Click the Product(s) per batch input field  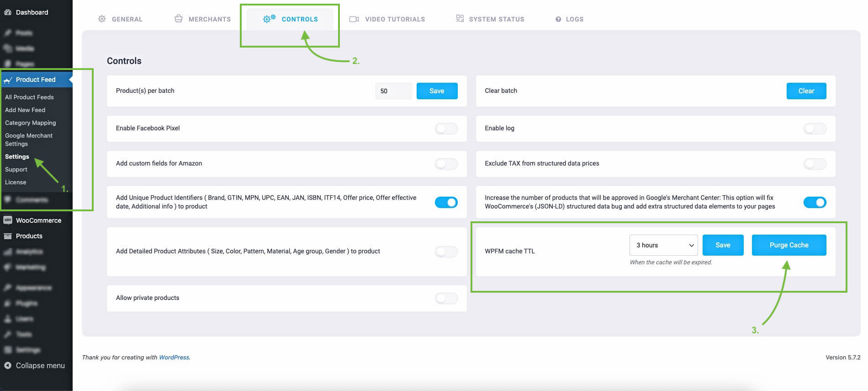393,91
